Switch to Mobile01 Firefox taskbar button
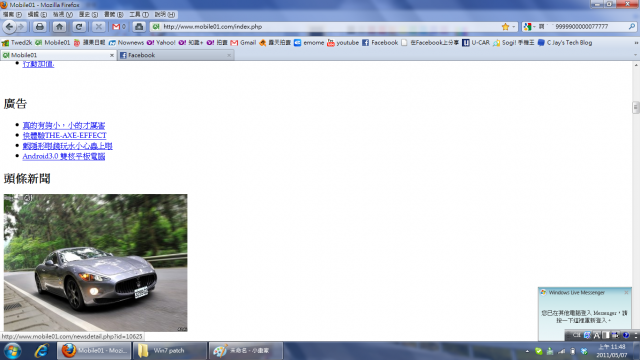Viewport: 640px width, 360px height. coord(94,351)
